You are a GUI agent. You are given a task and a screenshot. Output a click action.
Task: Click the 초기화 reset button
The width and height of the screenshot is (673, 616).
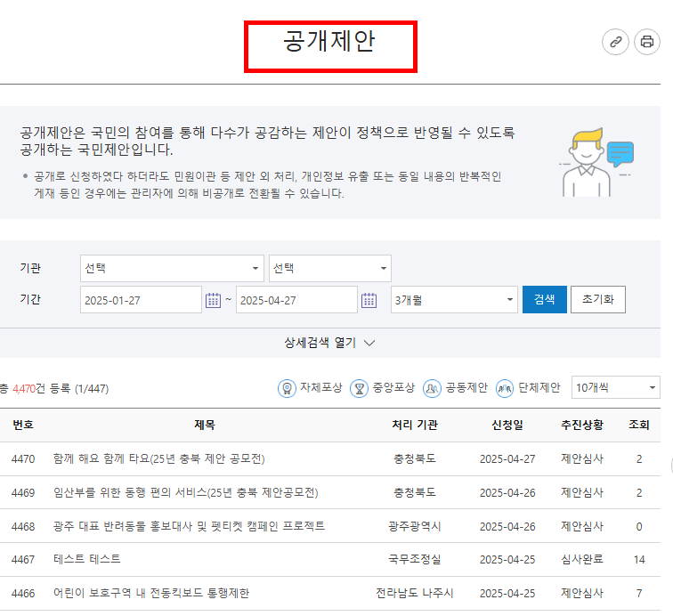click(x=598, y=299)
